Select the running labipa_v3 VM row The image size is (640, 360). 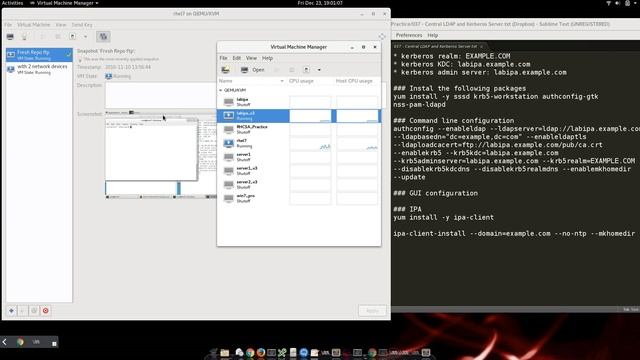[299, 116]
